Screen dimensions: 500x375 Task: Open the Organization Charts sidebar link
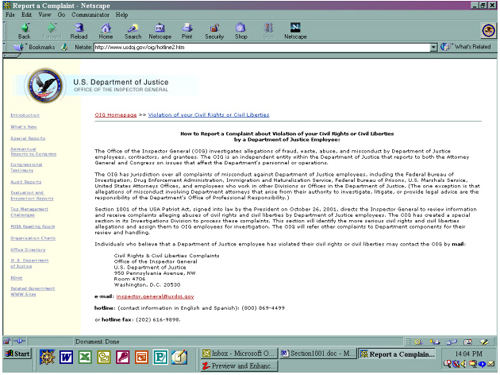tap(33, 238)
